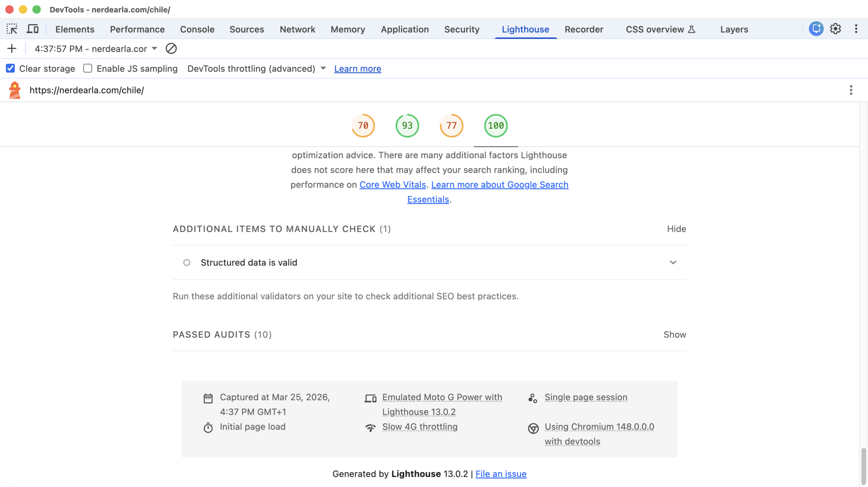Open Lighthouse report three-dot menu
The width and height of the screenshot is (868, 487).
click(851, 90)
